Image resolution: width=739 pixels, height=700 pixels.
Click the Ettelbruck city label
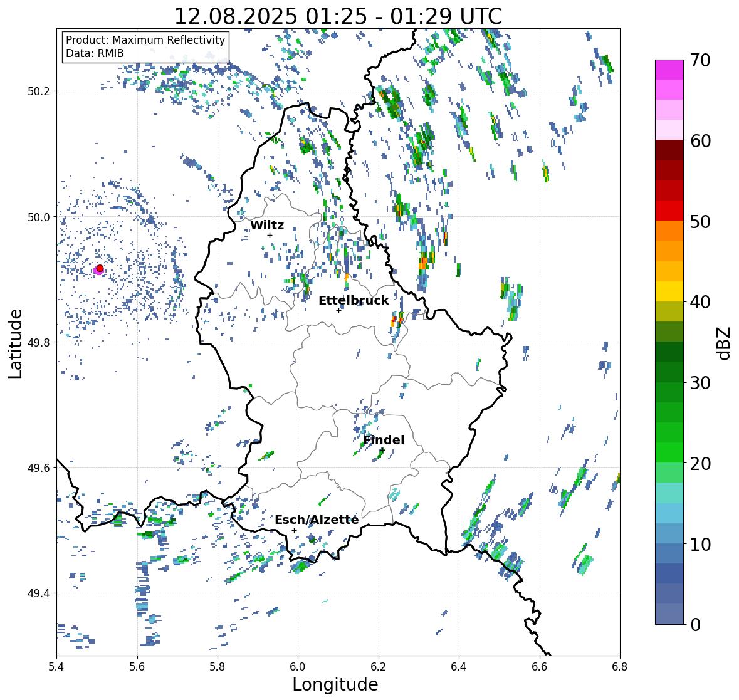pyautogui.click(x=354, y=301)
